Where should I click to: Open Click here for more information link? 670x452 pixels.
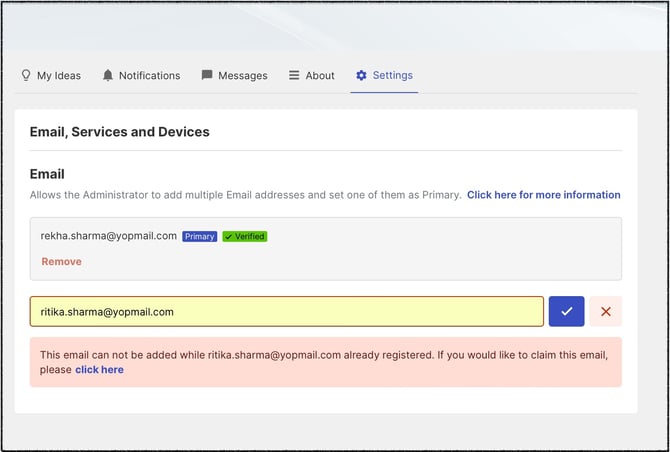[x=544, y=195]
